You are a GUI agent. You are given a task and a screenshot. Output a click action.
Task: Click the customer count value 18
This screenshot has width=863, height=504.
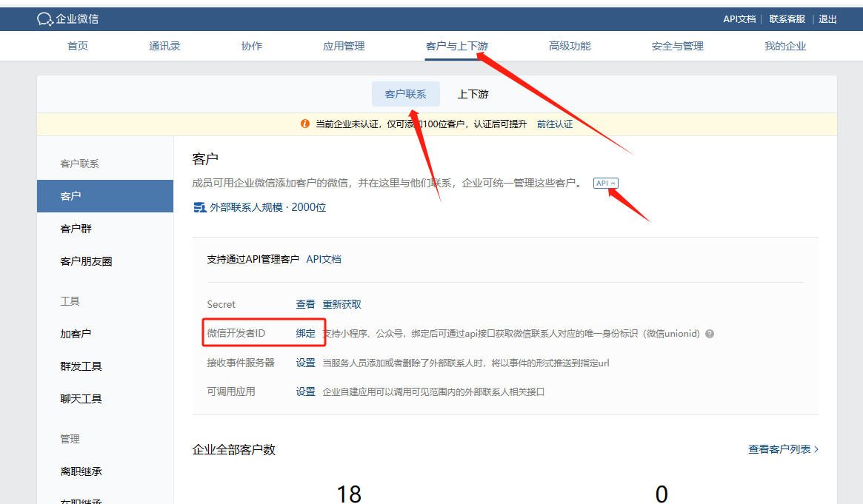[x=349, y=494]
